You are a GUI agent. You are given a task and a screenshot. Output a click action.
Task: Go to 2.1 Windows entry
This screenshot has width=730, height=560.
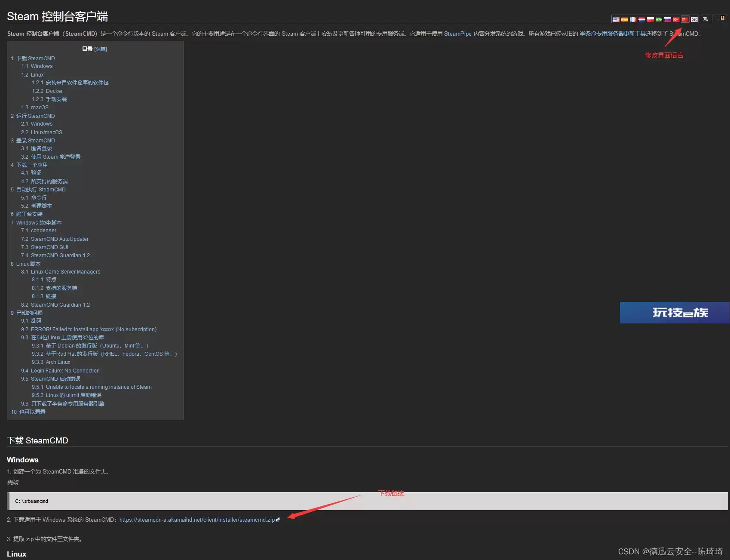click(x=37, y=124)
